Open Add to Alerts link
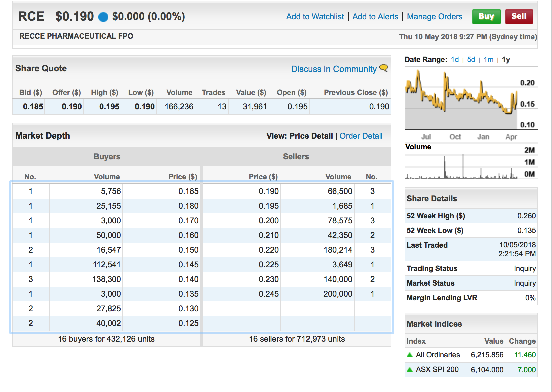 [375, 17]
